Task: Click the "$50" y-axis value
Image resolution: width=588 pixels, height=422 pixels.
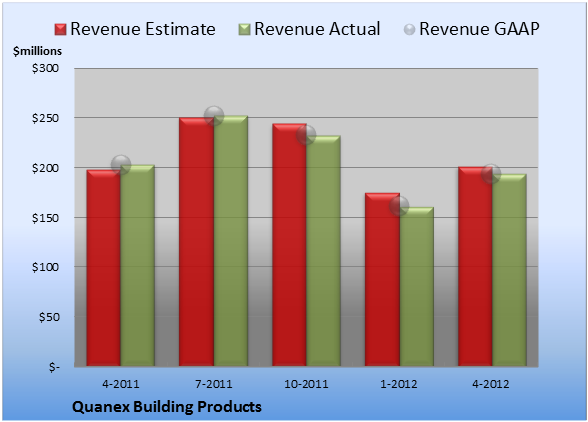Action: point(49,317)
